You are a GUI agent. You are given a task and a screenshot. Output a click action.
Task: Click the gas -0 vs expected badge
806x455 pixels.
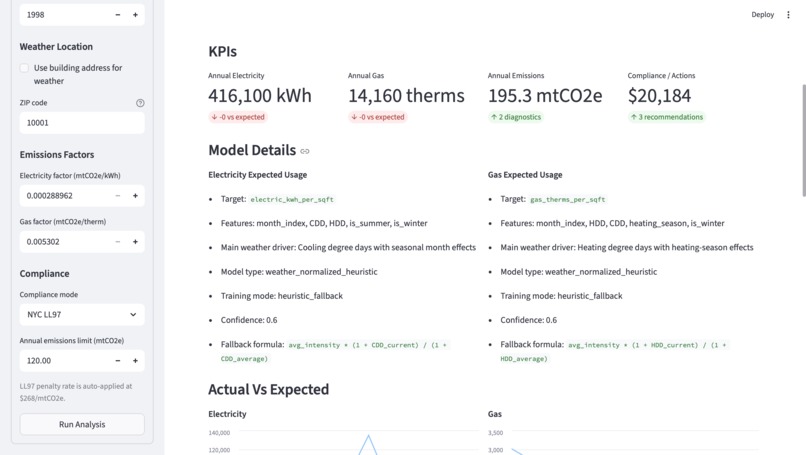[x=377, y=117]
